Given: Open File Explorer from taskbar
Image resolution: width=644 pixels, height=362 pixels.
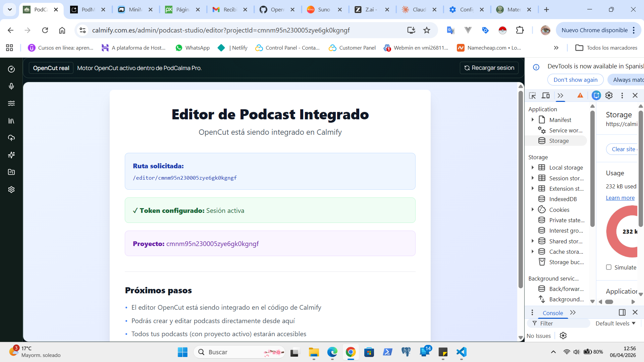Looking at the screenshot, I should click(x=314, y=352).
